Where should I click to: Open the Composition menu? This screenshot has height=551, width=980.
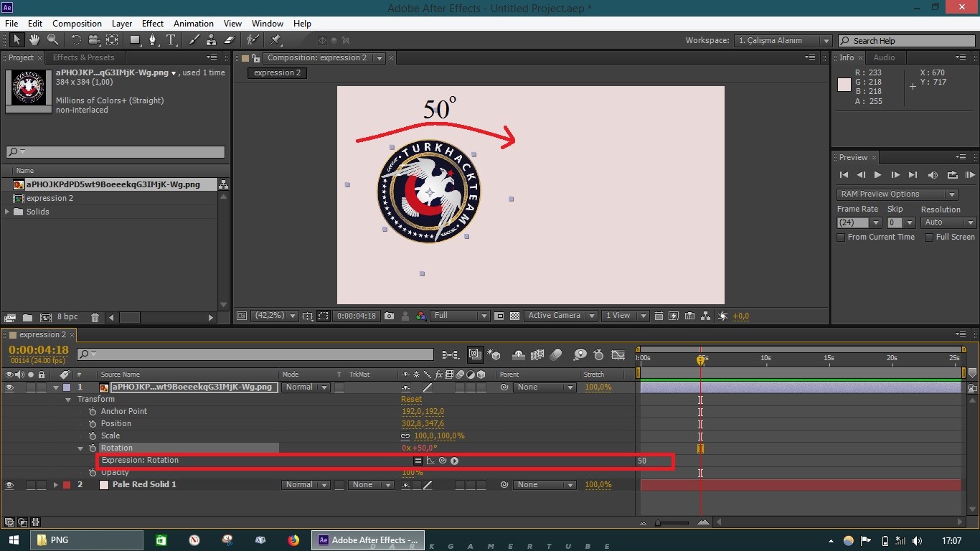77,24
